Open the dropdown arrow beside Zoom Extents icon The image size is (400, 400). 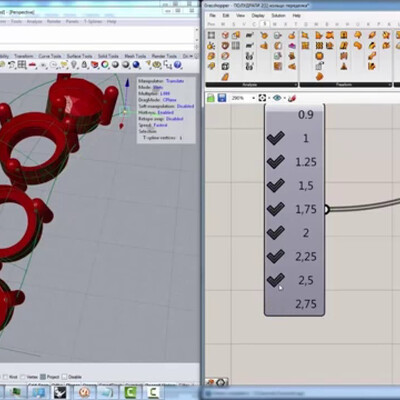(269, 98)
